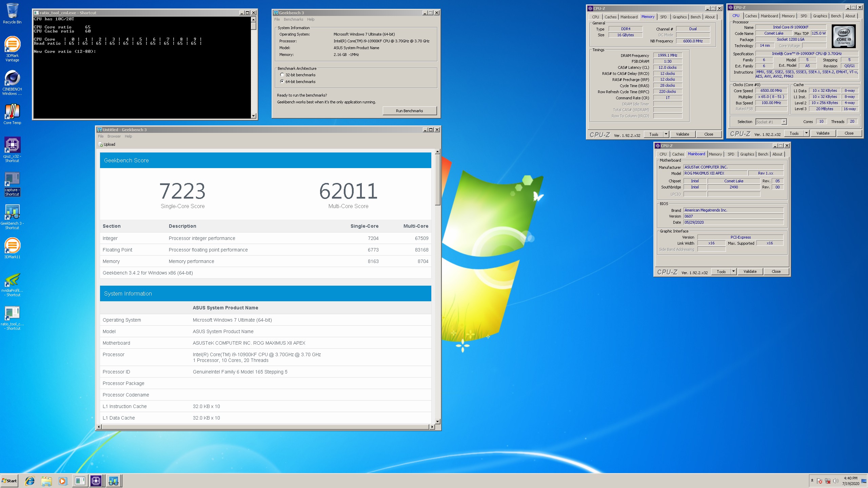Click the console window scroll up arrow

pos(253,19)
